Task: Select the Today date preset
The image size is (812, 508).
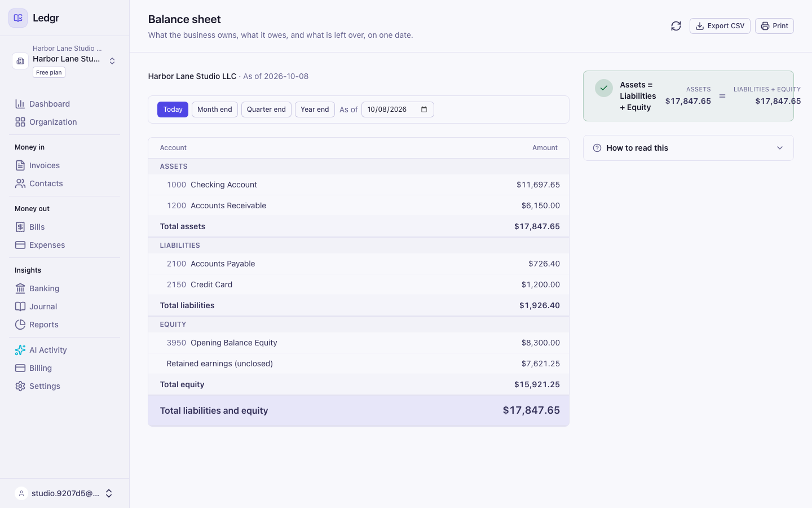Action: pos(173,110)
